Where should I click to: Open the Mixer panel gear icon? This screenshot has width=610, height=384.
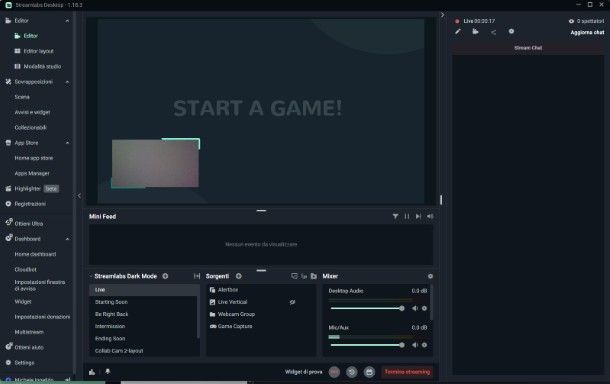point(430,276)
